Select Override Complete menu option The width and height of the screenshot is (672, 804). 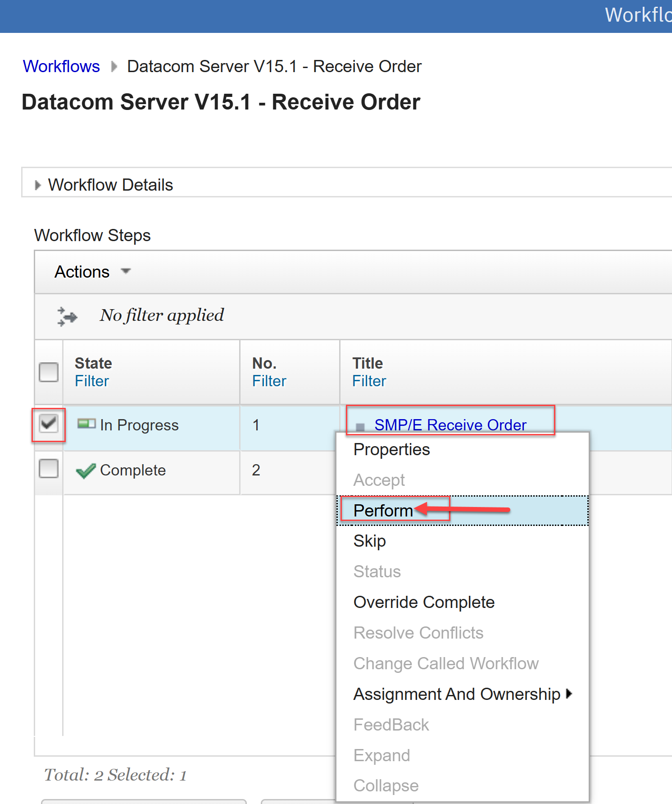[424, 602]
